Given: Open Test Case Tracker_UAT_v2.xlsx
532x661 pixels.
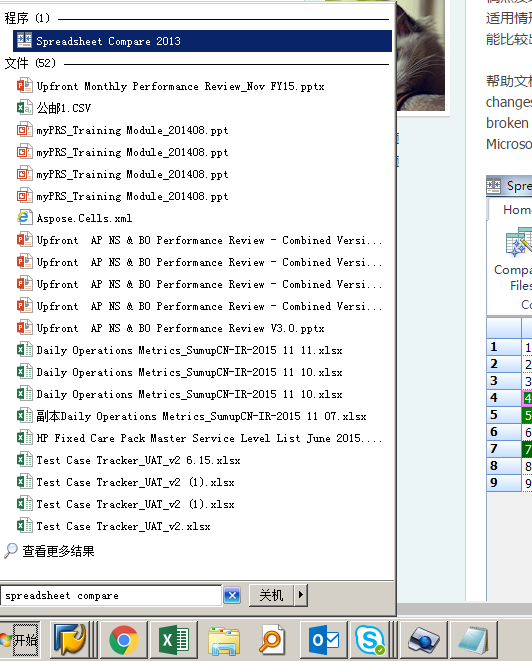Looking at the screenshot, I should pyautogui.click(x=123, y=526).
